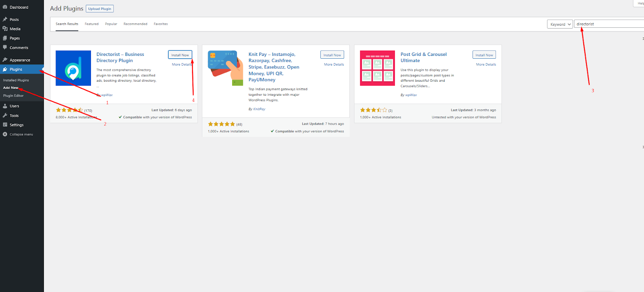This screenshot has width=644, height=292.
Task: Switch to the Search Results tab
Action: point(67,24)
